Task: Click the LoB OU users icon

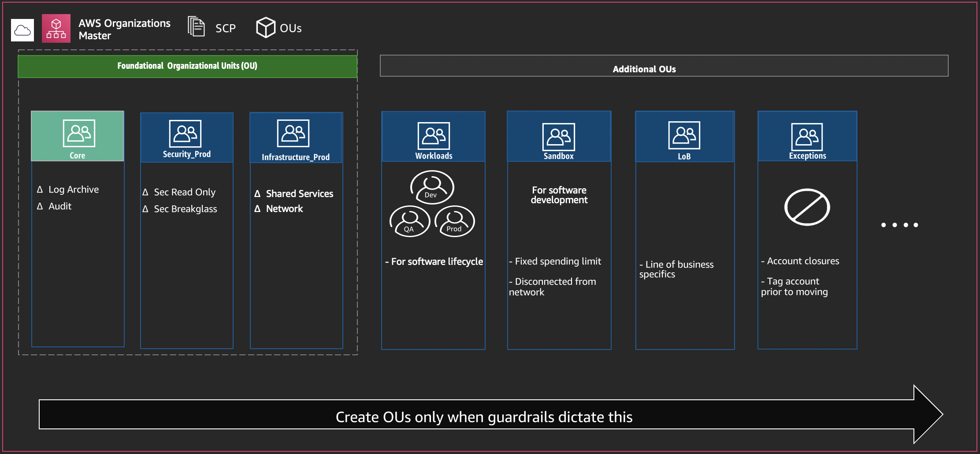Action: point(684,135)
